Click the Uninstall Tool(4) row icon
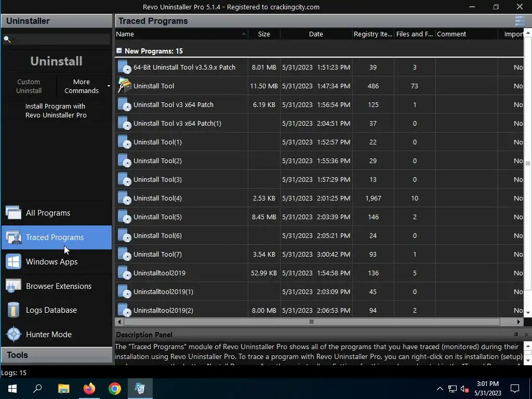Image resolution: width=532 pixels, height=399 pixels. 124,198
